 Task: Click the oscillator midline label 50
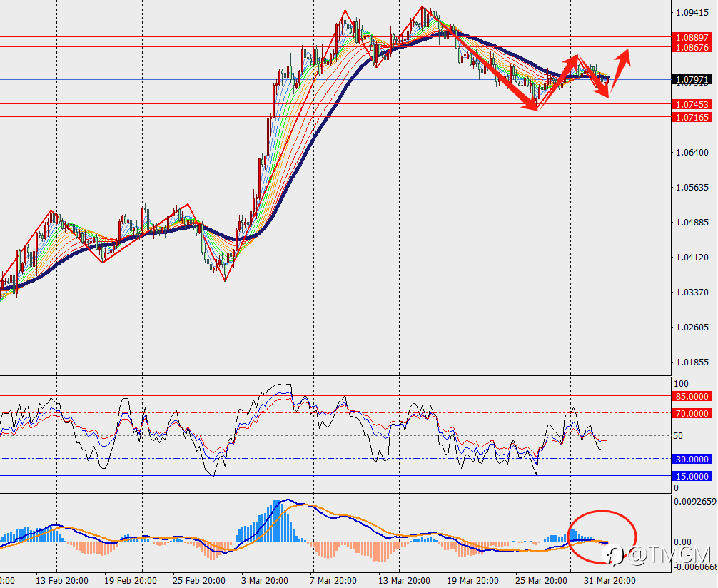[678, 435]
